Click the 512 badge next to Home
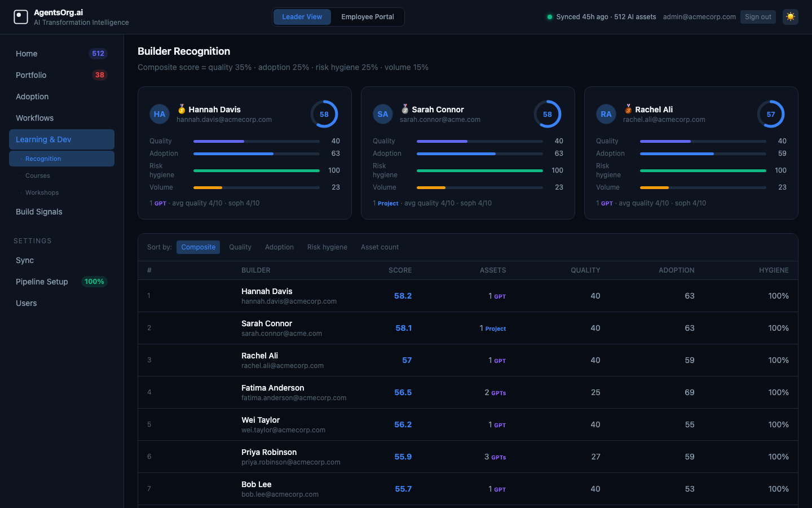The width and height of the screenshot is (812, 508). coord(98,53)
